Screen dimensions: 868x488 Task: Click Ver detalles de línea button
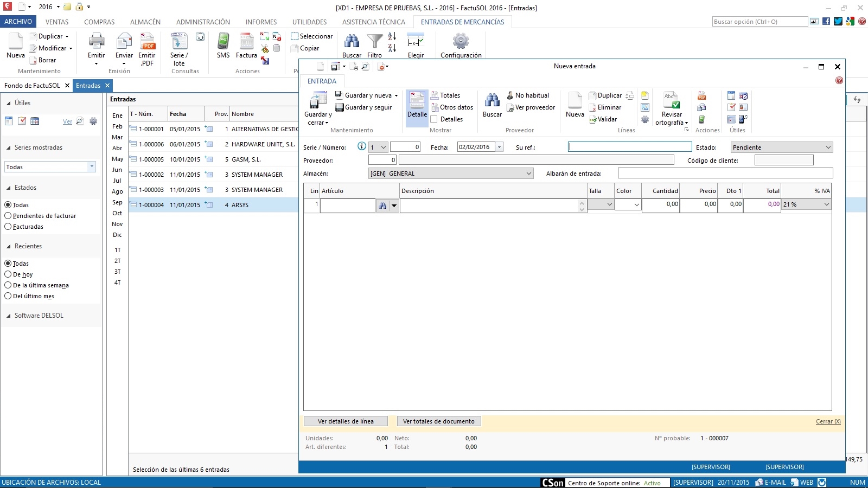point(346,421)
